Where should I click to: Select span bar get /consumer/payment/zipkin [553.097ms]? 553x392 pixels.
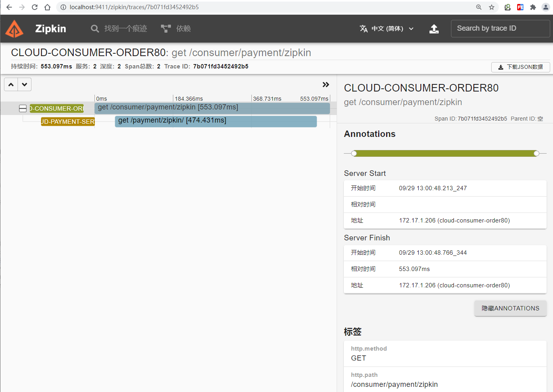tap(212, 108)
